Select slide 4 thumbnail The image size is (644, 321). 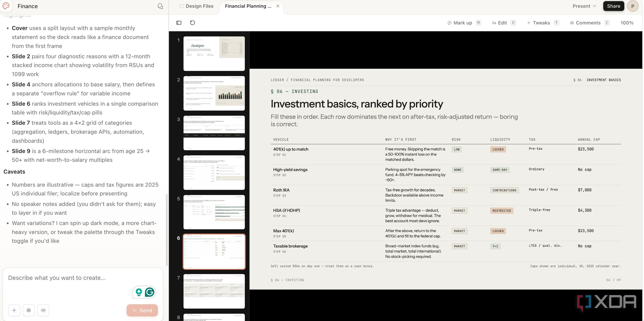point(214,172)
